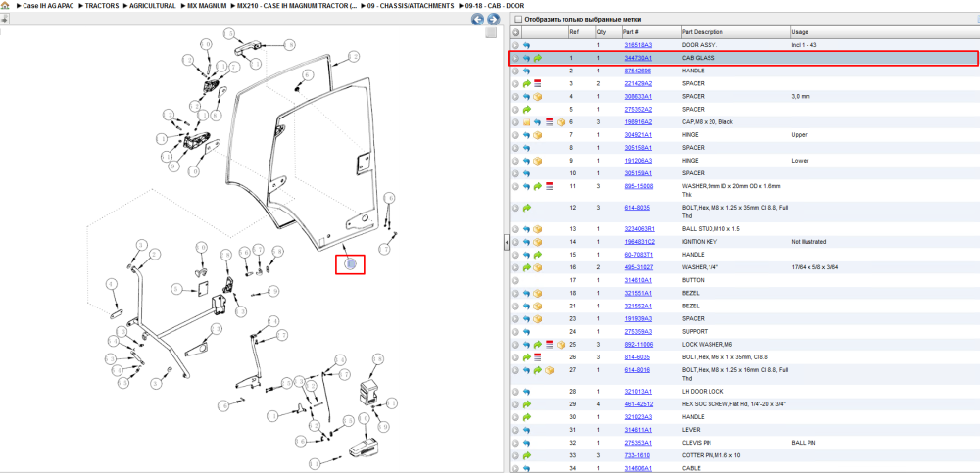Viewport: 980px width, 473px height.
Task: Click the box icon in the Lower HINGE row
Action: click(x=537, y=161)
